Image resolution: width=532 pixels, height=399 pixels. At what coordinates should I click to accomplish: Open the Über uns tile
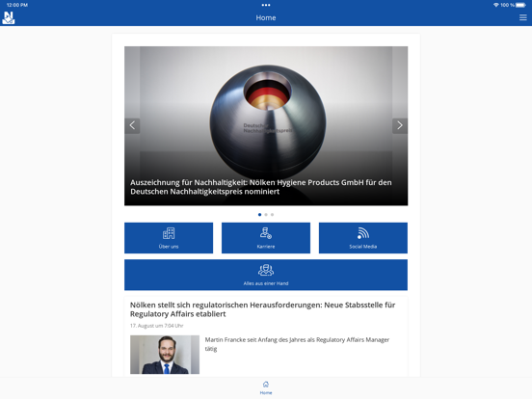(169, 238)
